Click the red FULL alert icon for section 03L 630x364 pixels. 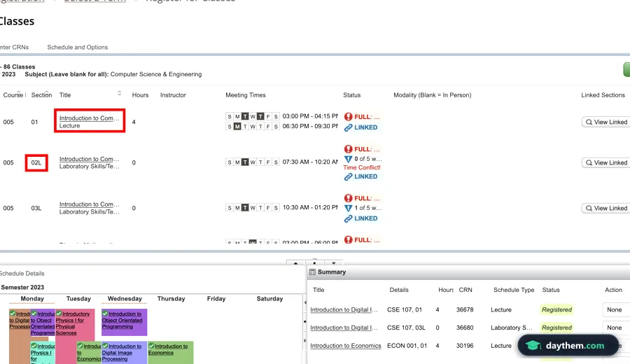[x=348, y=198]
